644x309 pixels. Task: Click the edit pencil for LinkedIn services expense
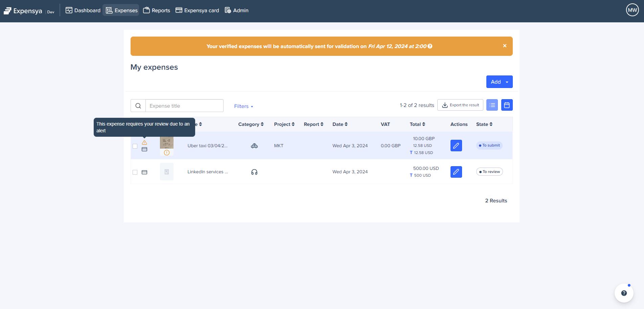[x=456, y=172]
